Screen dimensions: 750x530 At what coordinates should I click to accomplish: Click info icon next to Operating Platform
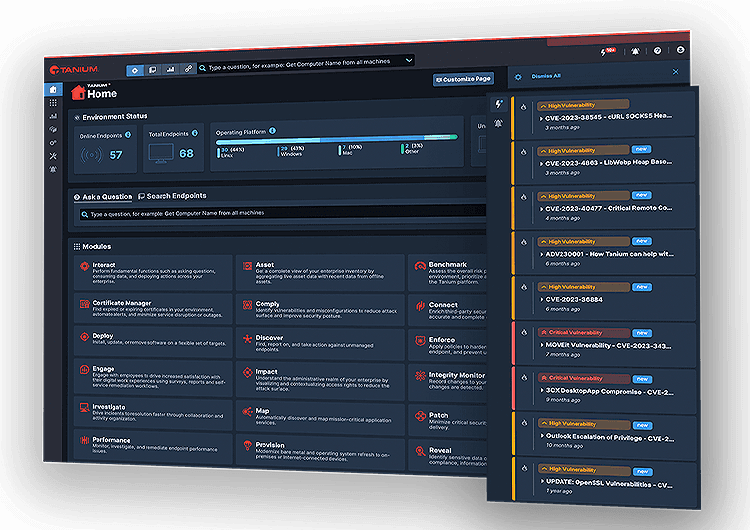click(x=272, y=131)
